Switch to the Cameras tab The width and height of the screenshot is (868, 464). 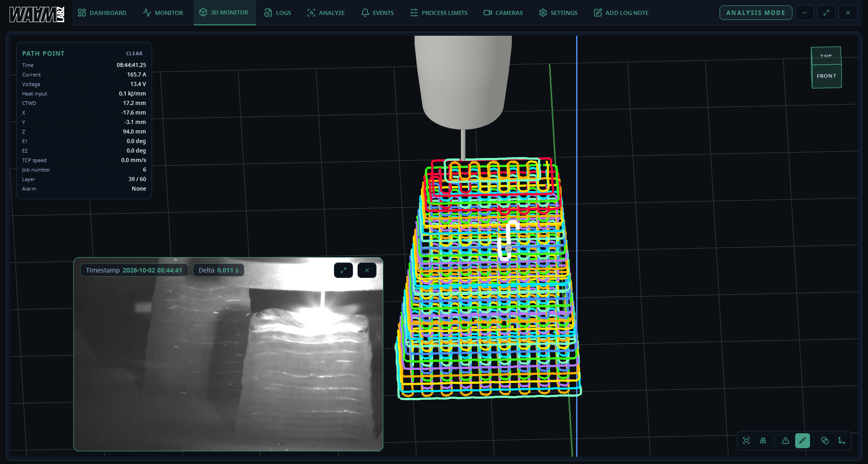503,13
